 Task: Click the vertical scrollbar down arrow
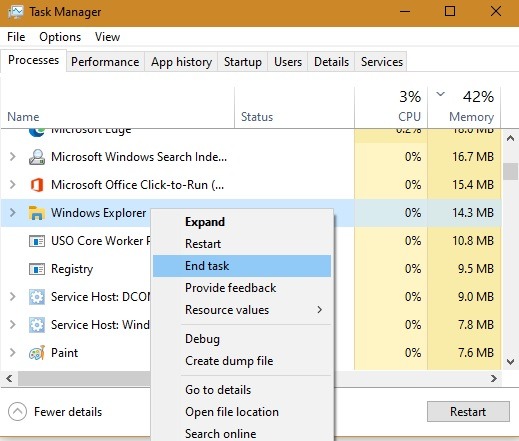510,362
